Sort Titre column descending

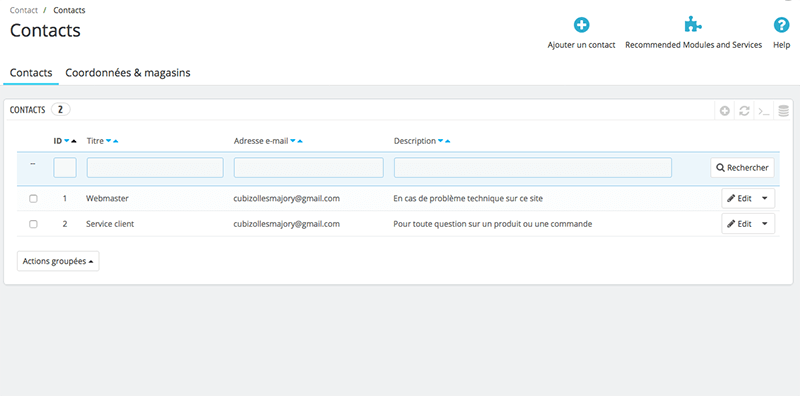pyautogui.click(x=109, y=141)
